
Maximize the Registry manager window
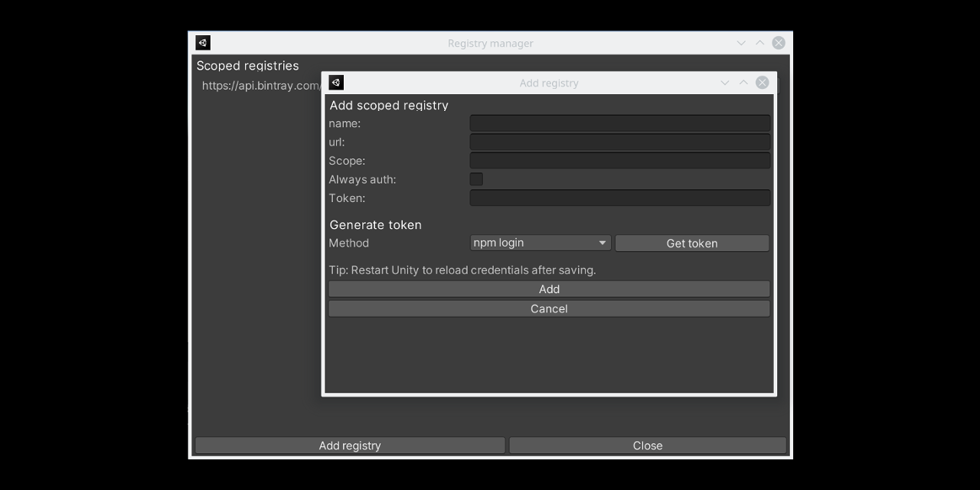coord(759,43)
